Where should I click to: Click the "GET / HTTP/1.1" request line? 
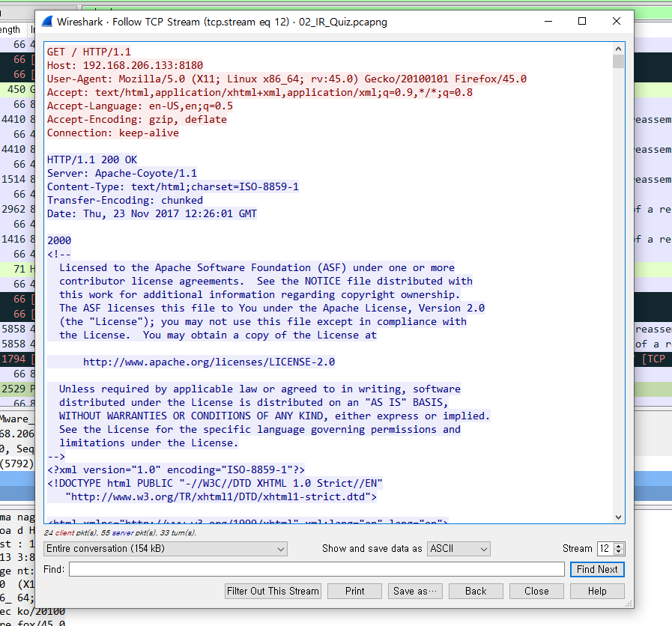point(88,52)
